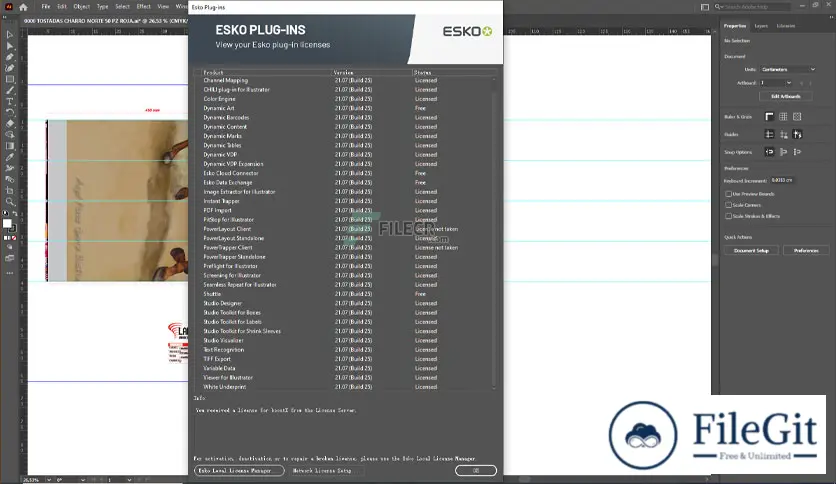Open the File menu
The width and height of the screenshot is (836, 484).
46,7
